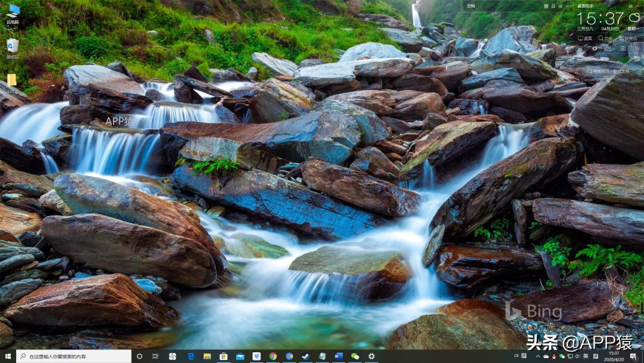Select the Recycle Bin desktop icon
The width and height of the screenshot is (644, 363).
[13, 48]
